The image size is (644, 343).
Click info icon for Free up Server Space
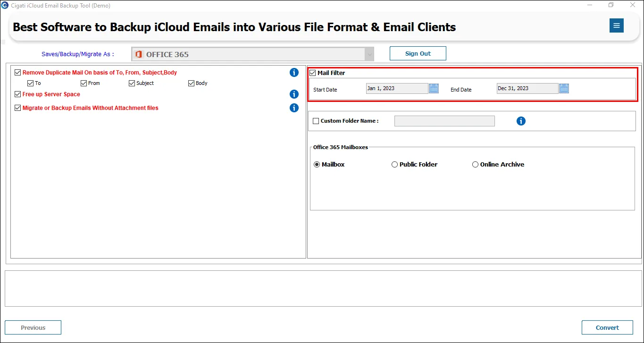tap(294, 94)
